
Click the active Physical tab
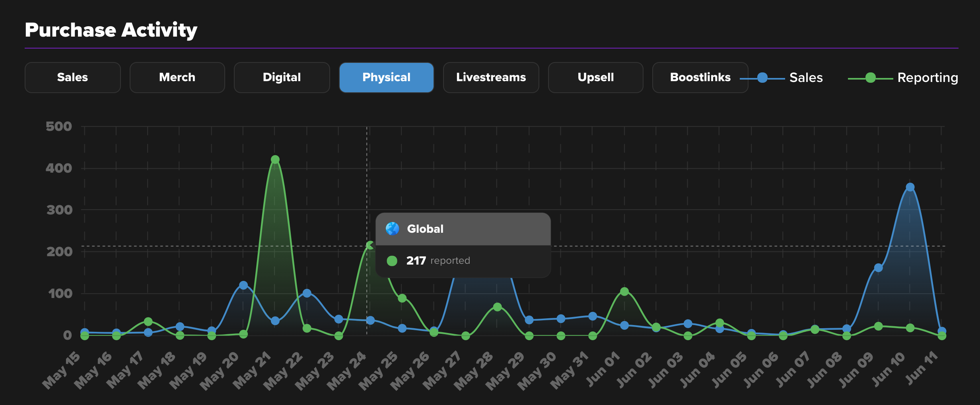click(x=386, y=77)
